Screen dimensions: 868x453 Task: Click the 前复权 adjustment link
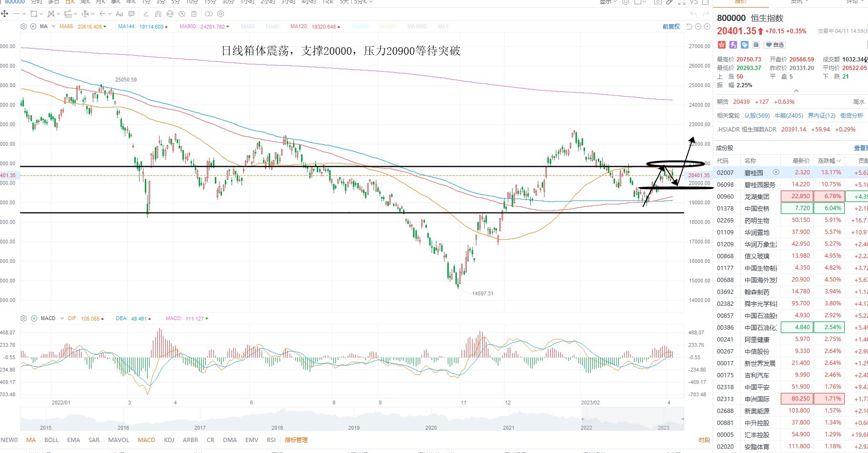(671, 27)
